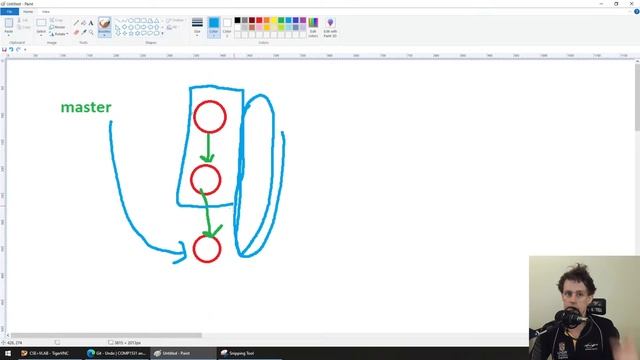Pick the purple color swatch
Screen dimensions: 640x360
(x=303, y=20)
